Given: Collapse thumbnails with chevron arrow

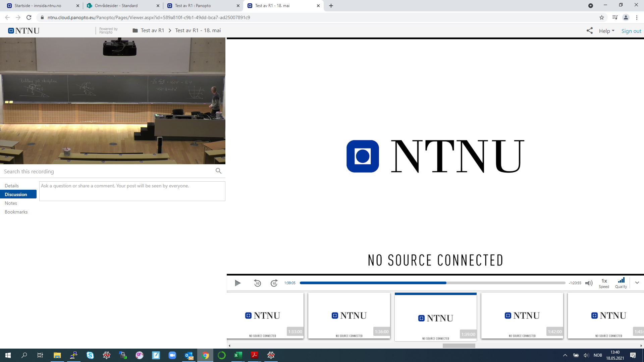Looking at the screenshot, I should pyautogui.click(x=637, y=283).
